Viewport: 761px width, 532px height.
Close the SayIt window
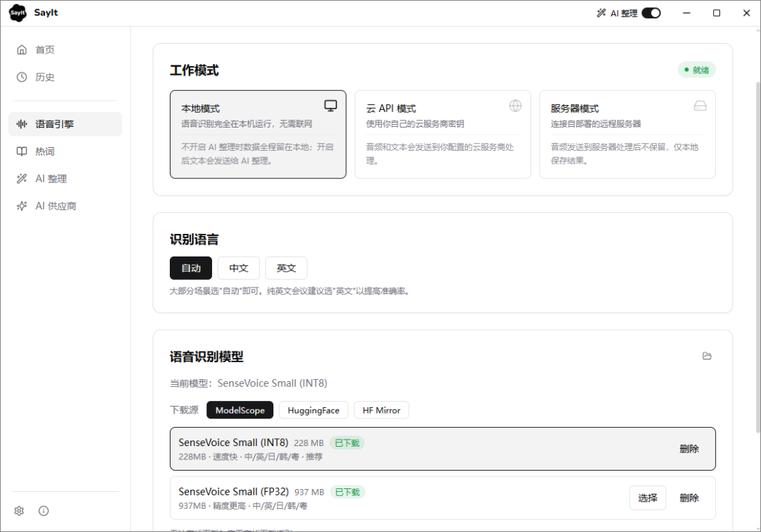click(x=746, y=13)
